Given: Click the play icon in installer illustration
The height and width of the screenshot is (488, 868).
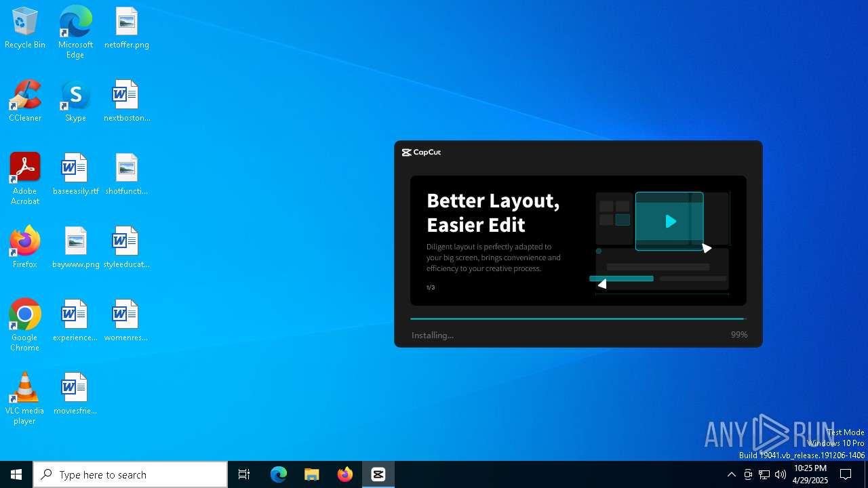Looking at the screenshot, I should pos(670,222).
